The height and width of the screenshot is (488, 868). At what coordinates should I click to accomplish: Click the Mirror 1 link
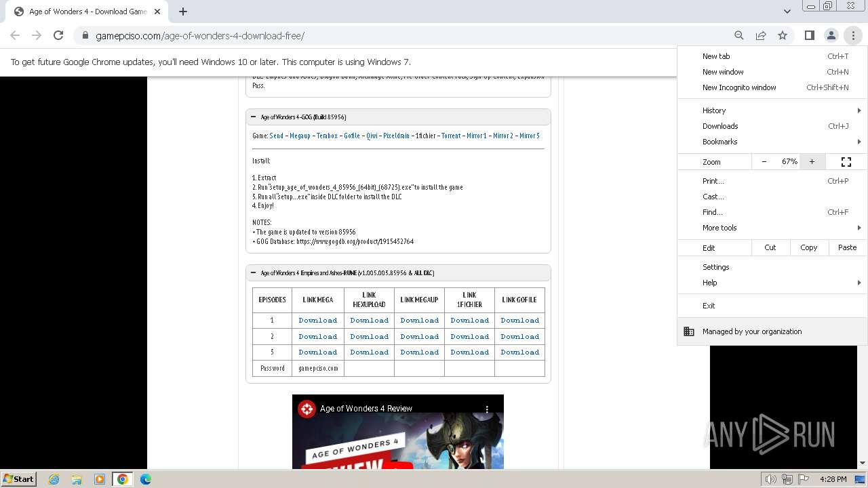[477, 136]
